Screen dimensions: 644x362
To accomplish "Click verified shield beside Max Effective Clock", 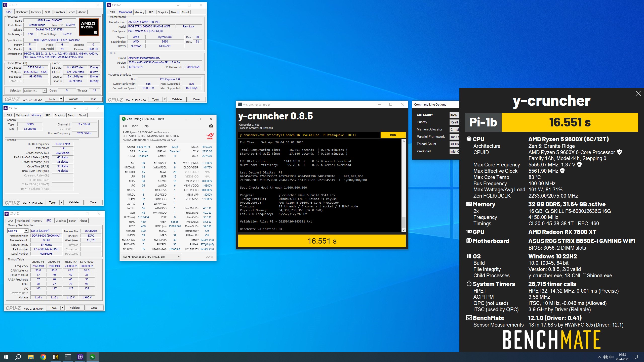I will [x=562, y=171].
